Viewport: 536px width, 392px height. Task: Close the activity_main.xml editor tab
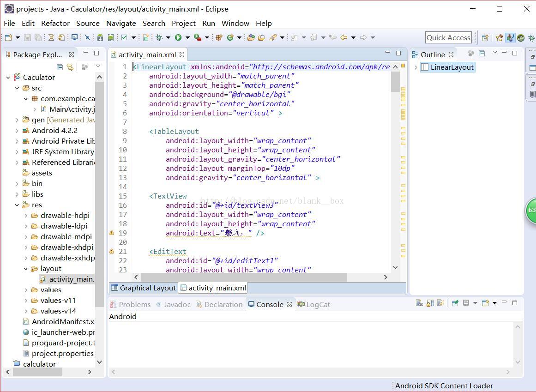[x=182, y=54]
